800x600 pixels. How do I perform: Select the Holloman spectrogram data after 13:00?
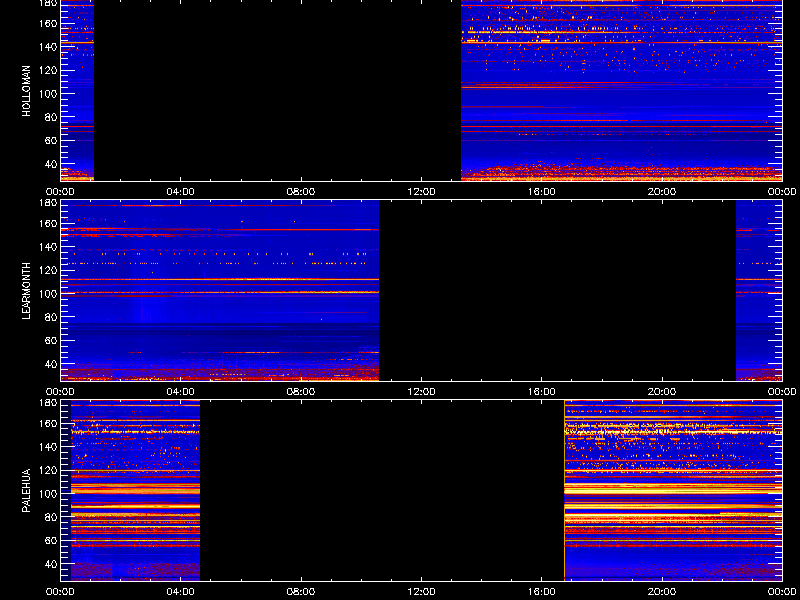[x=621, y=90]
